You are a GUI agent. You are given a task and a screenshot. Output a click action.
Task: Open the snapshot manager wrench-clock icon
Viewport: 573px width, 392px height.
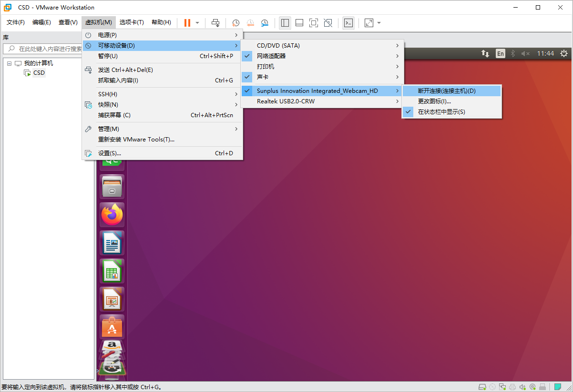click(265, 22)
